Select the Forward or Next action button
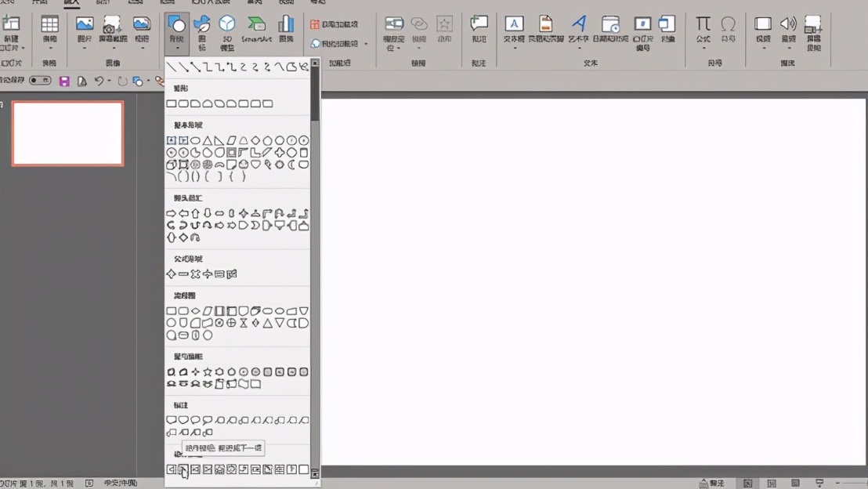Screen dimensions: 868x489 pyautogui.click(x=183, y=469)
